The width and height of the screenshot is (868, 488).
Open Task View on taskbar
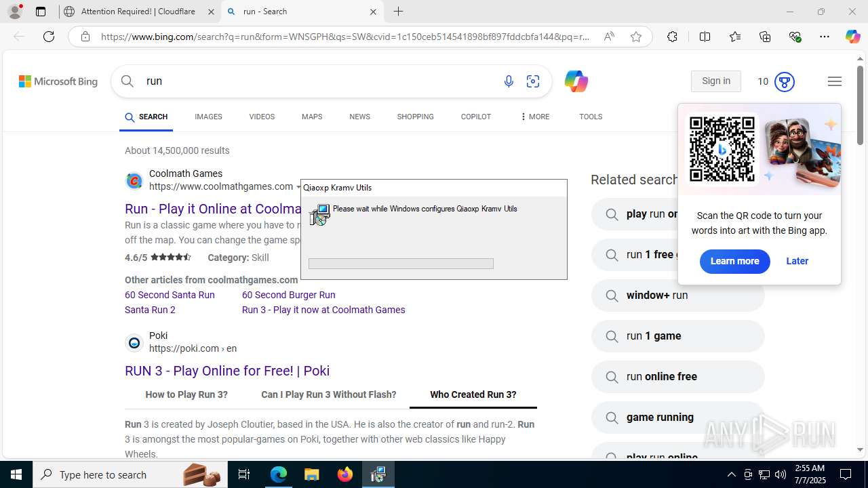click(244, 474)
